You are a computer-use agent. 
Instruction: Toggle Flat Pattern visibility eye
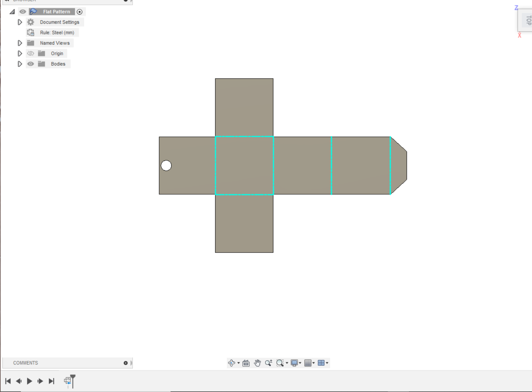tap(23, 12)
